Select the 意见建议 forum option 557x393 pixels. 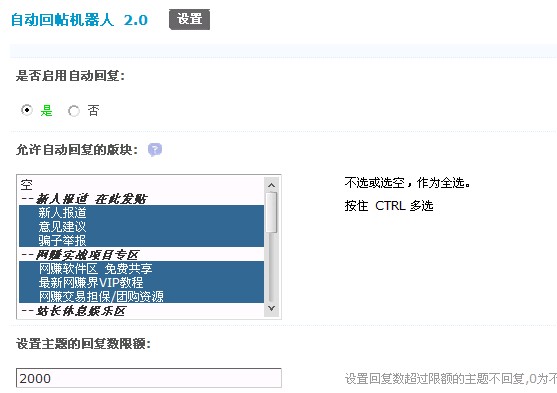pos(141,226)
